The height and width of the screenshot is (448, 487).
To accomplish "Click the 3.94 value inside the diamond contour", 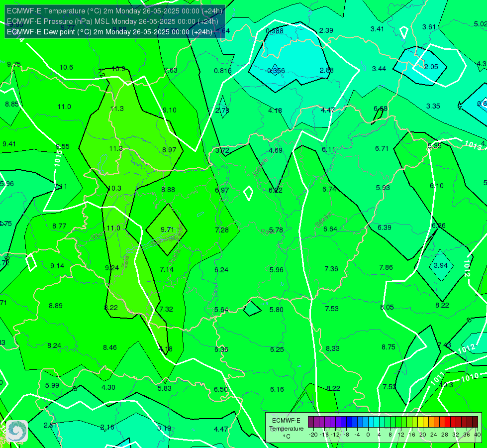I will coord(441,265).
